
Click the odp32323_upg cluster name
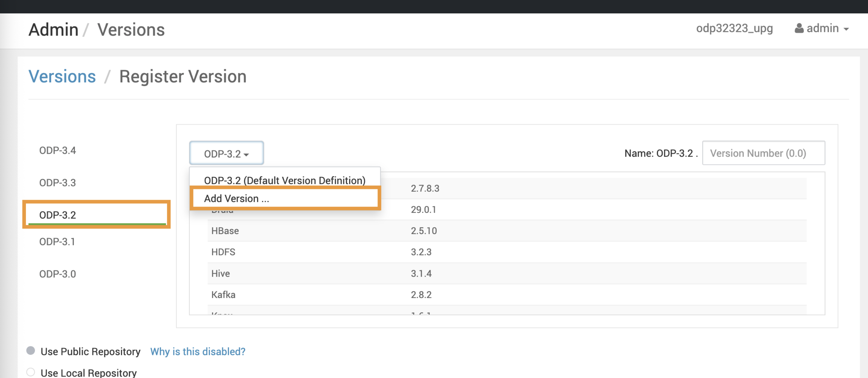coord(734,28)
